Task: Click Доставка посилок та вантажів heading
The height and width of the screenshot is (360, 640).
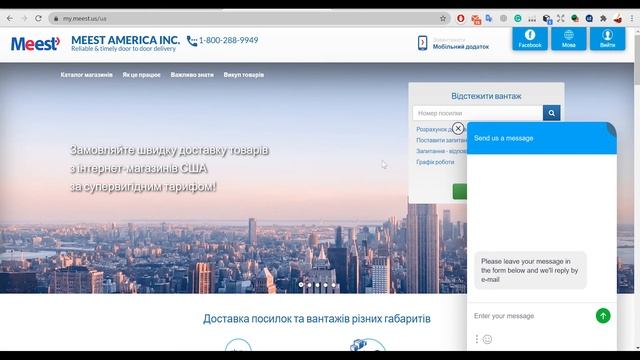Action: 317,319
